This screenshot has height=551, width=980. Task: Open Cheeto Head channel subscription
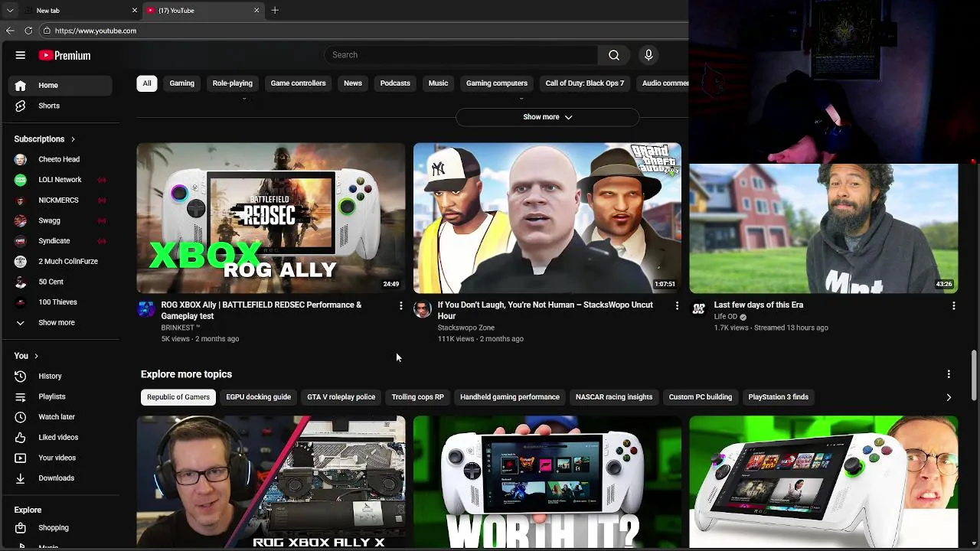tap(60, 159)
